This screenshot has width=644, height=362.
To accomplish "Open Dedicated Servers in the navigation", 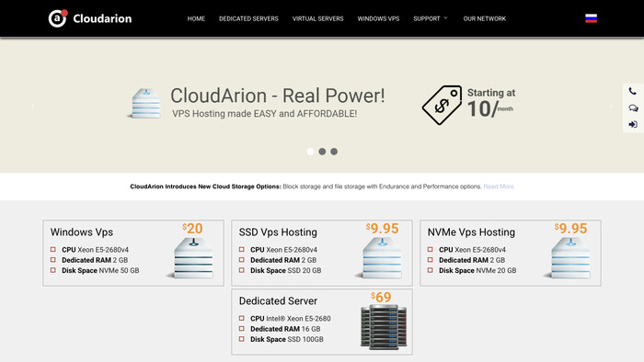I will coord(248,18).
